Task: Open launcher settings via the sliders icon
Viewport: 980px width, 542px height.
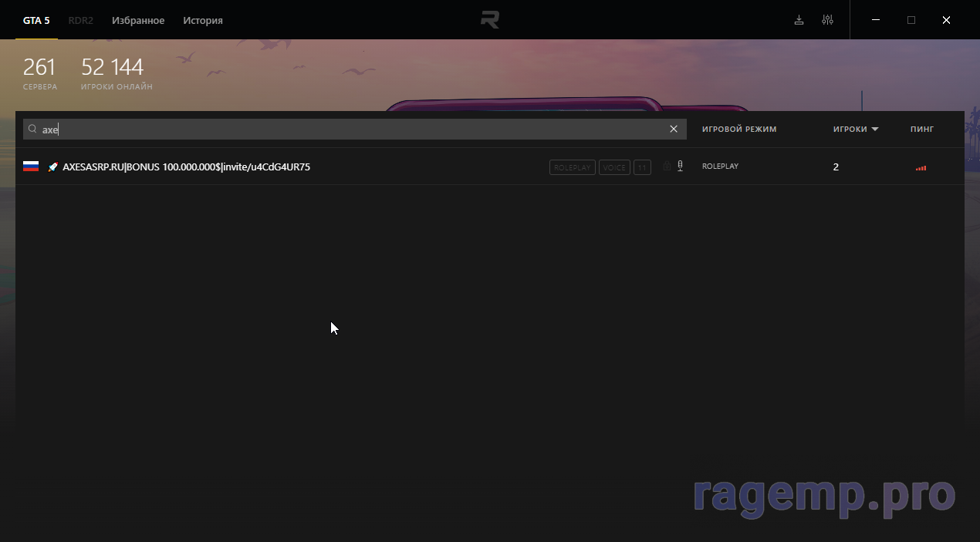Action: 827,19
